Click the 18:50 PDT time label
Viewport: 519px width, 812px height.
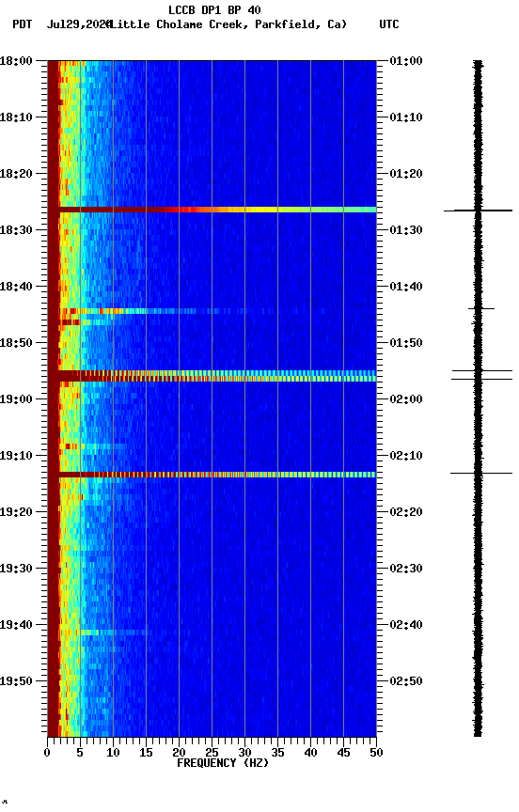click(16, 343)
